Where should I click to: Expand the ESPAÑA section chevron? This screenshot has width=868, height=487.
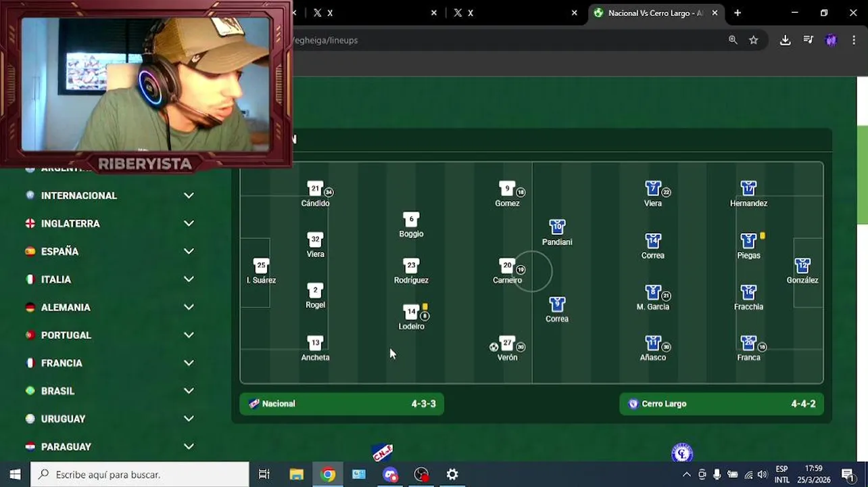click(x=189, y=251)
